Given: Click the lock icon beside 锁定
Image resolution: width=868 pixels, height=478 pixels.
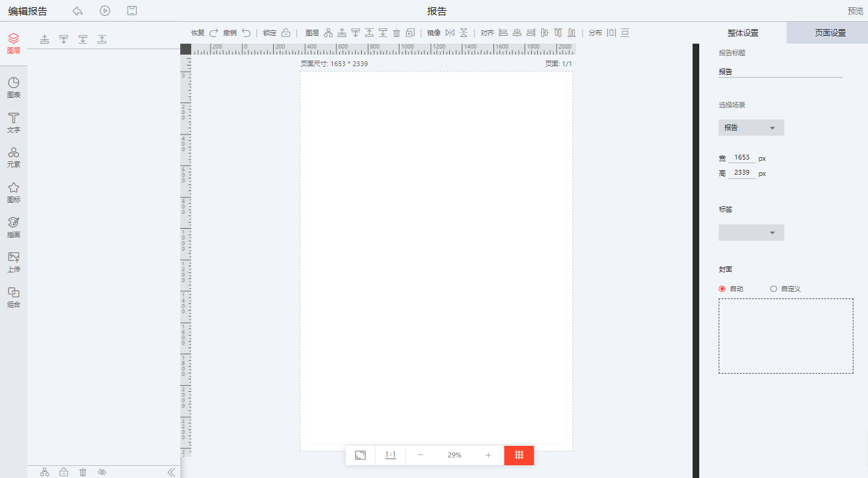Looking at the screenshot, I should pyautogui.click(x=286, y=33).
